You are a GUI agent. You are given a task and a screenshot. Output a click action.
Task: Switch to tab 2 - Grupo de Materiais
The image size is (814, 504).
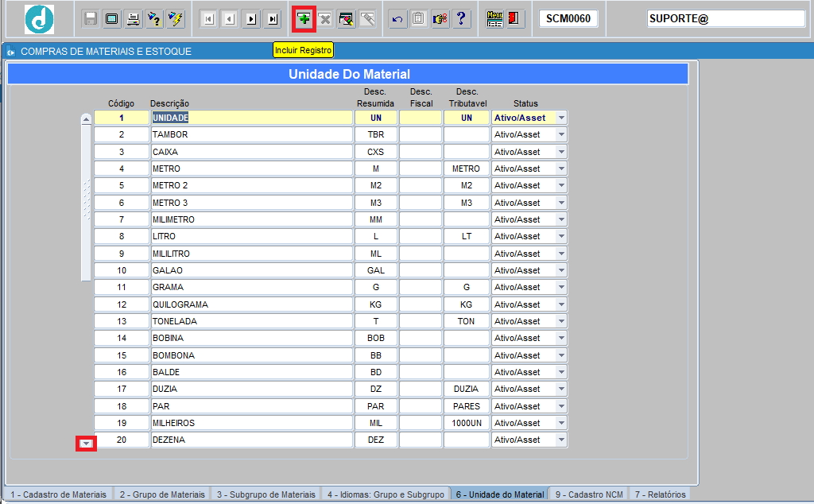pos(162,494)
